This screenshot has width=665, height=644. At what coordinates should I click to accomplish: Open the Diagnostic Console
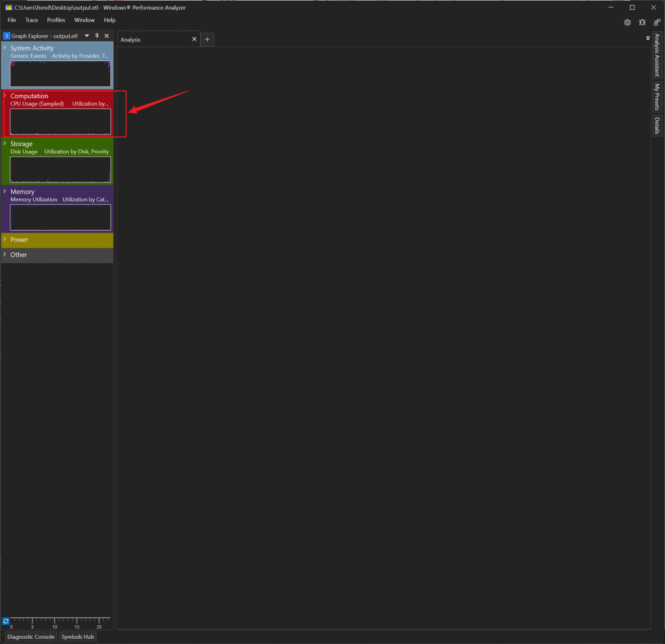click(x=31, y=637)
